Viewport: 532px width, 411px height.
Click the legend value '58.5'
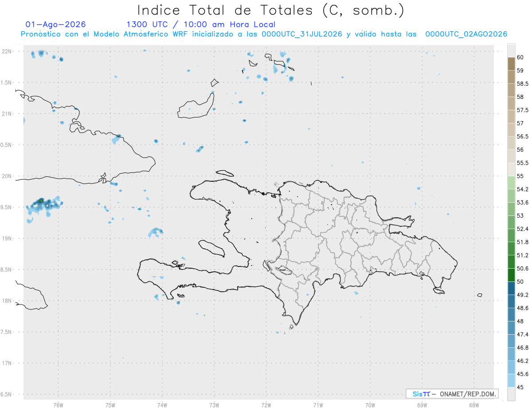coord(523,83)
